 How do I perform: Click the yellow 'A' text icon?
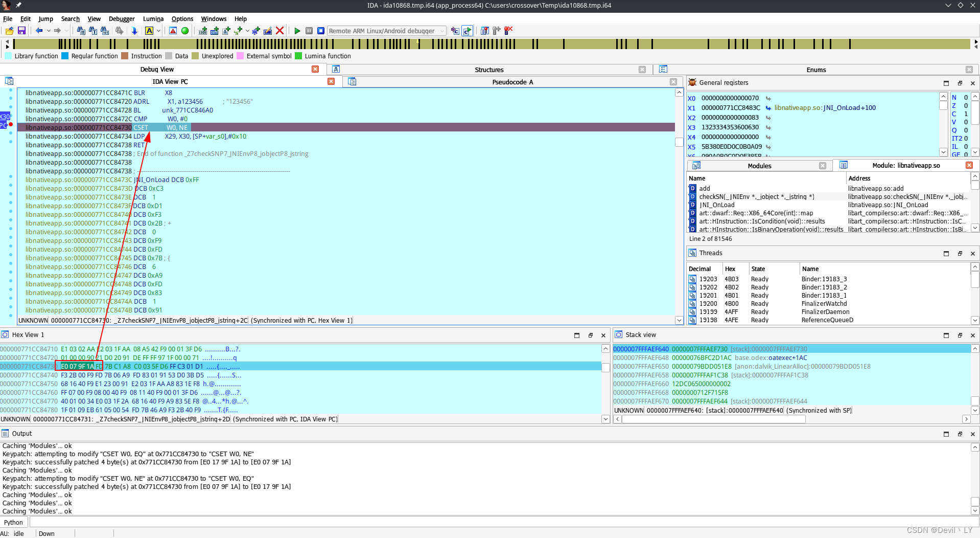(149, 31)
